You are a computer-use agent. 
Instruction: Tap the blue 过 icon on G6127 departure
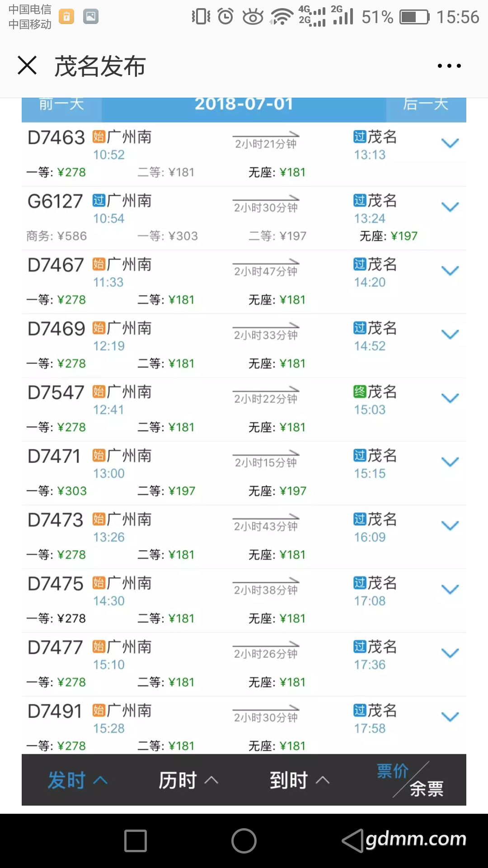[99, 200]
